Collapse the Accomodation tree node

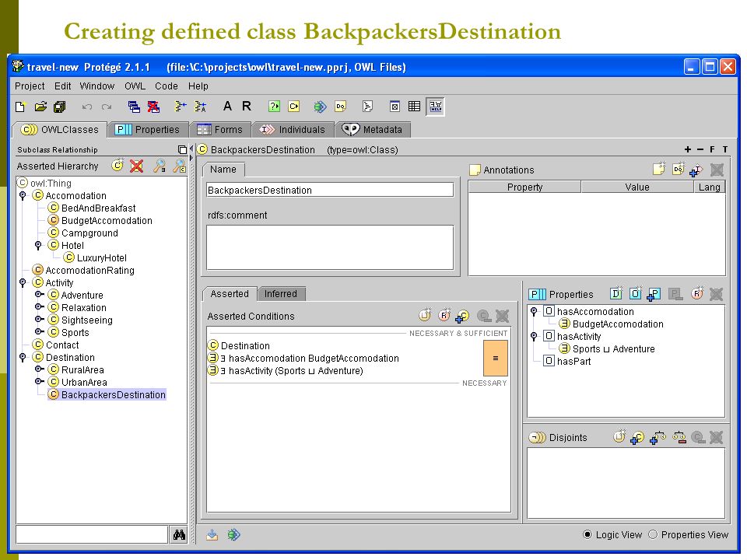23,196
